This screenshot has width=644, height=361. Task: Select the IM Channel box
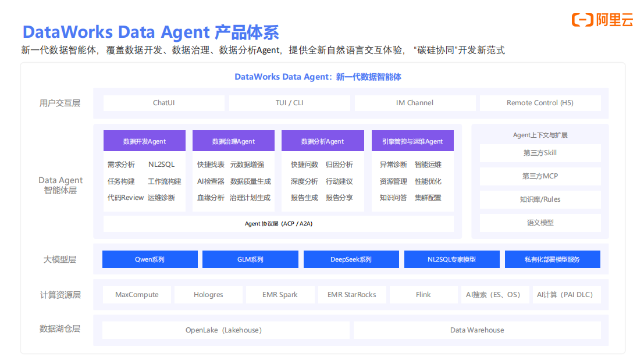(415, 103)
